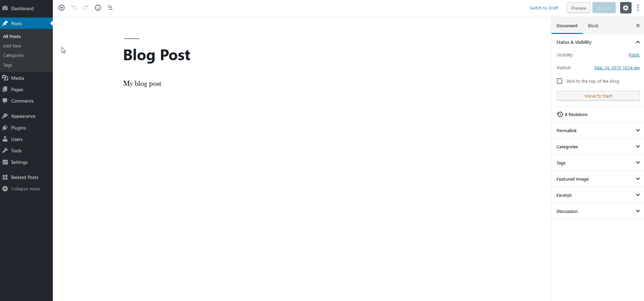644x301 pixels.
Task: Click the Switch to Draft link
Action: pos(544,8)
